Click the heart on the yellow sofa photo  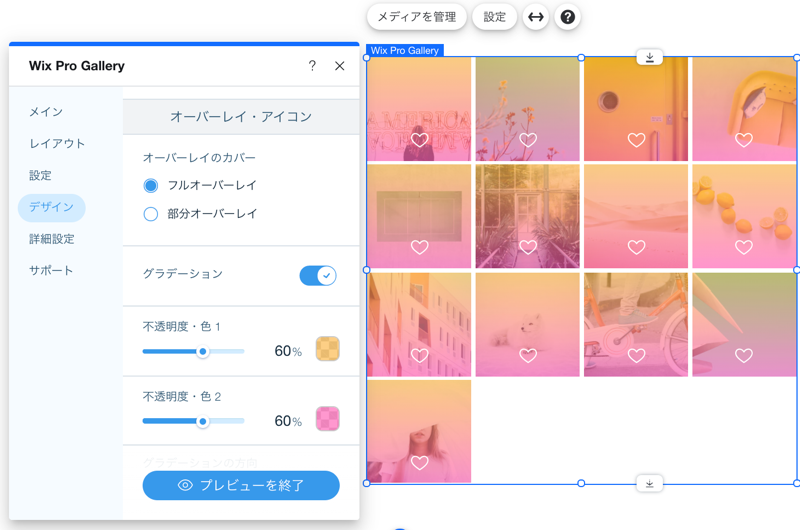[744, 139]
